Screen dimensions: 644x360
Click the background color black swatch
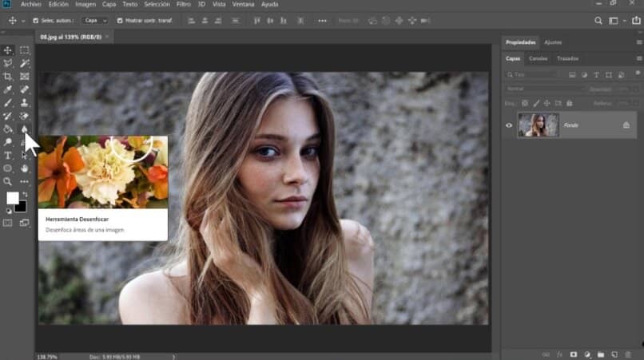[x=22, y=208]
